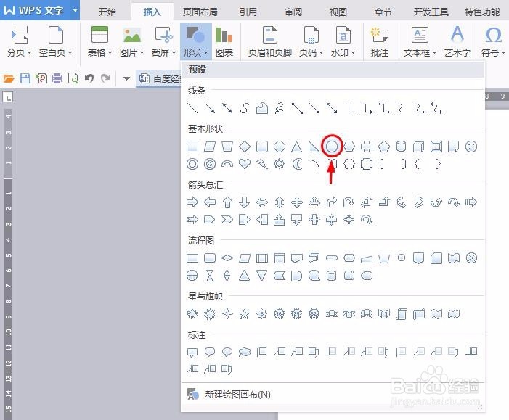Choose the cylinder can basic shape

[402, 147]
